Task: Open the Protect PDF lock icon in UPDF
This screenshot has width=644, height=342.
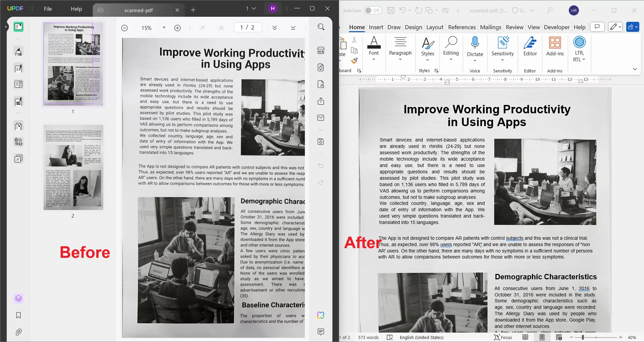Action: [x=321, y=84]
